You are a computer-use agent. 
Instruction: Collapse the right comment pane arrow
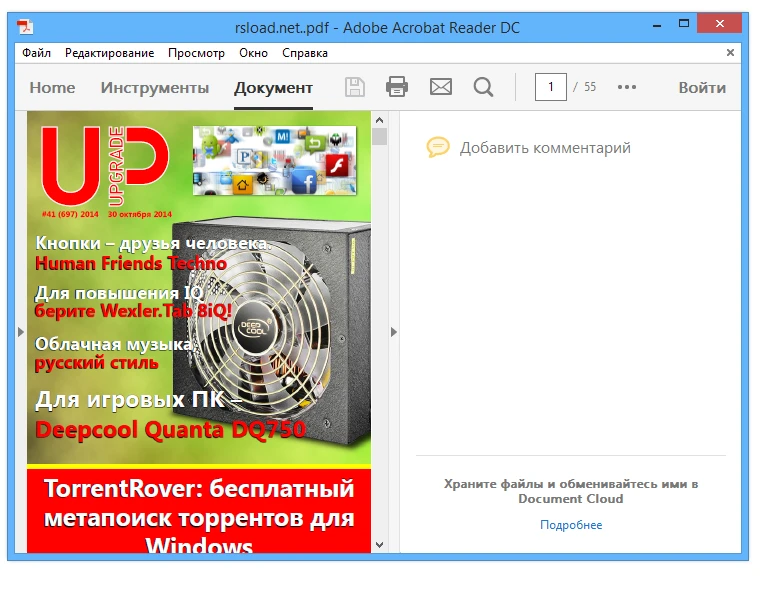click(x=393, y=332)
